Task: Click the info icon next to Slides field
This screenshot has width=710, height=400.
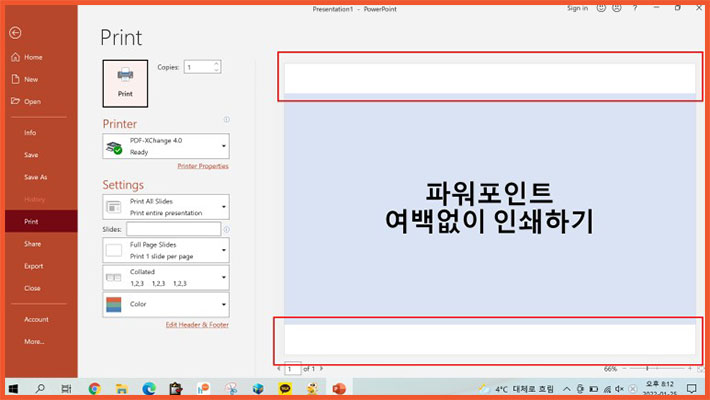Action: [226, 230]
